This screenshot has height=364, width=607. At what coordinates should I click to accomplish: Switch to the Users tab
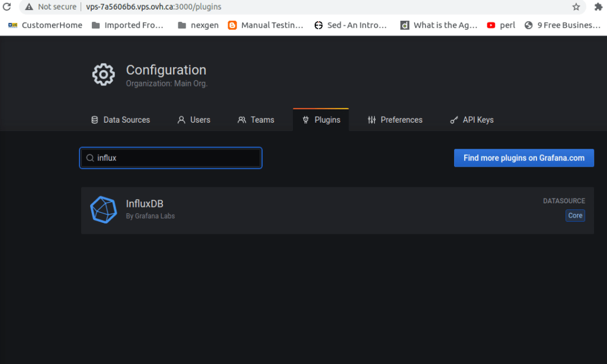coord(194,120)
